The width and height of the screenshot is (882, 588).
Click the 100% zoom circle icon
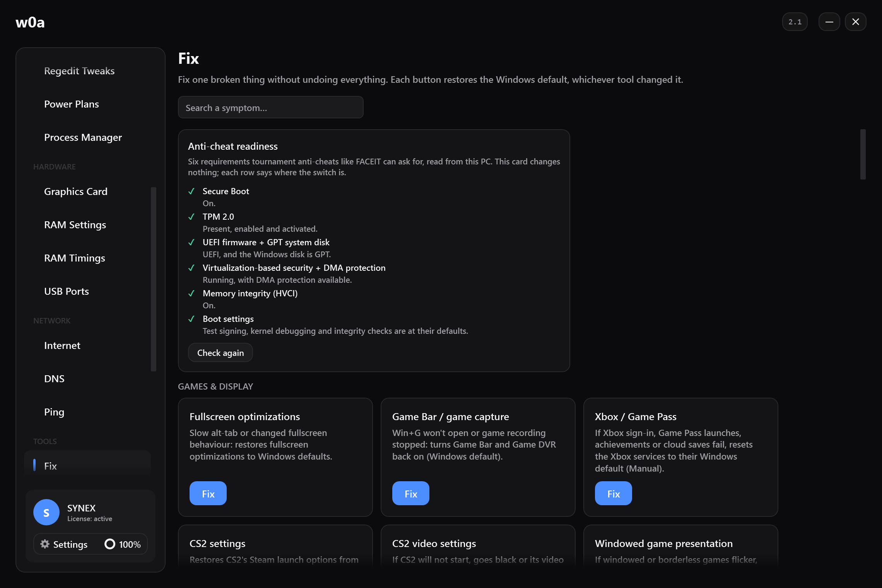click(110, 544)
